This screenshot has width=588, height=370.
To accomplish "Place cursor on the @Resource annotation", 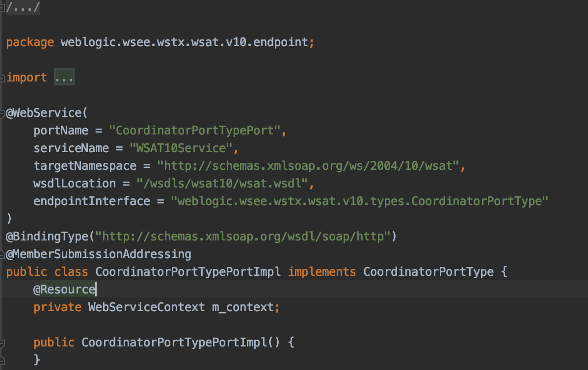I will 64,290.
